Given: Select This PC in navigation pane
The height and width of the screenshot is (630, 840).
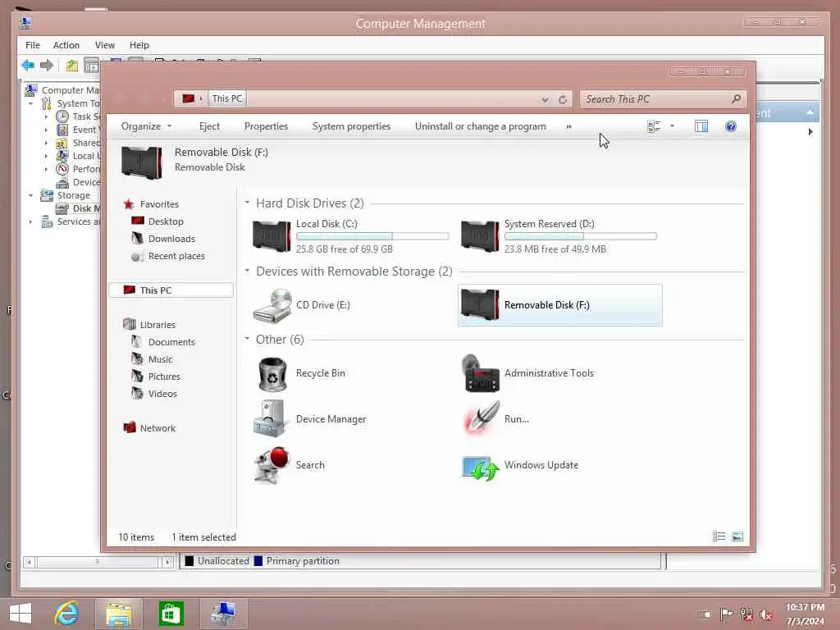Looking at the screenshot, I should click(x=171, y=290).
